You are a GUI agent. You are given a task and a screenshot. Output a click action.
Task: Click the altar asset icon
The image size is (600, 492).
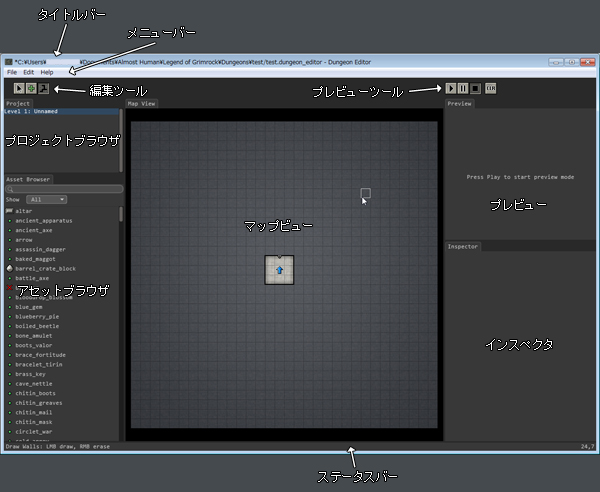[9, 210]
